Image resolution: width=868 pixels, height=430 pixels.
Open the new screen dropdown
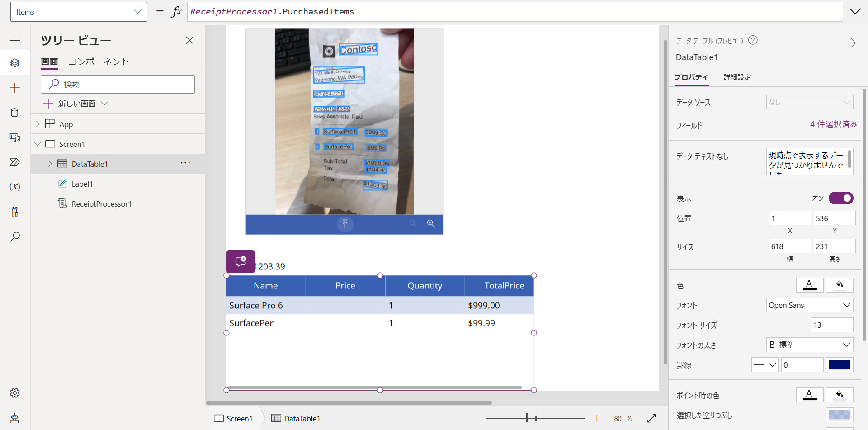coord(104,104)
